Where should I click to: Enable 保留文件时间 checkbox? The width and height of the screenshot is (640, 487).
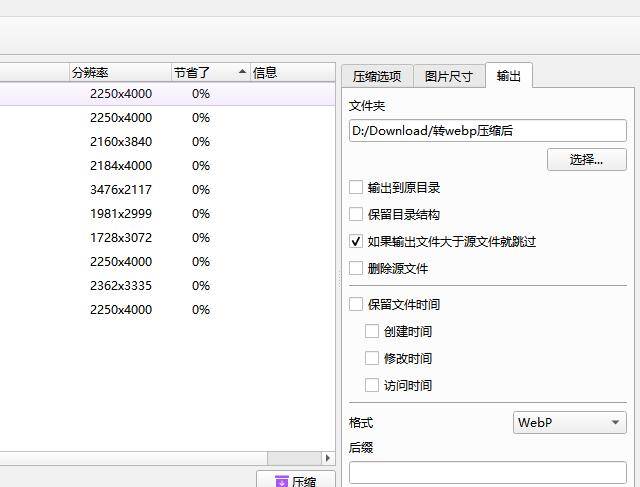(356, 304)
